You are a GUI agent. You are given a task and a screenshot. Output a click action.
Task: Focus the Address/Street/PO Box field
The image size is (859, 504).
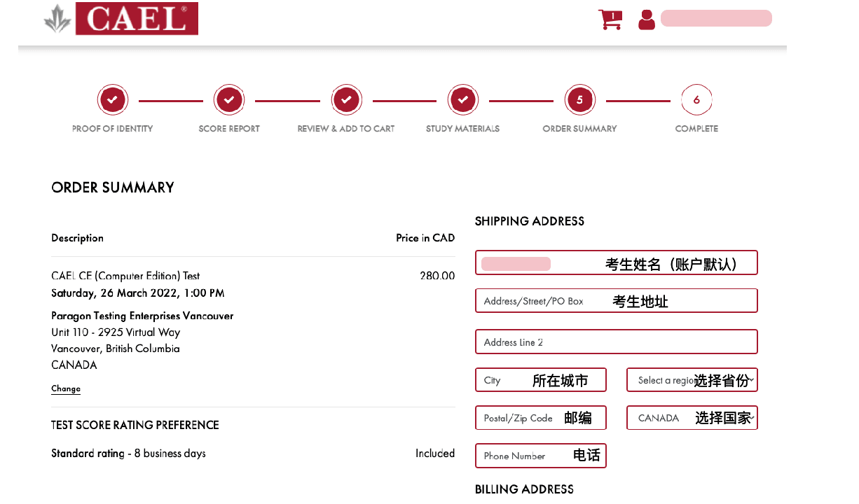pyautogui.click(x=617, y=301)
